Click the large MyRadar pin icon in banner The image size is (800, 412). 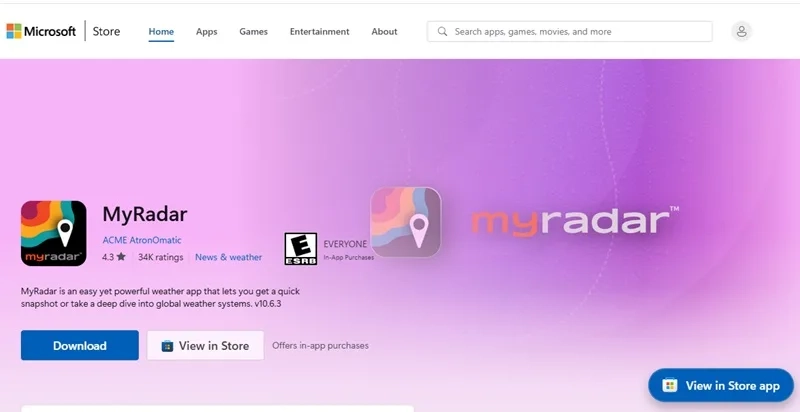pos(406,223)
